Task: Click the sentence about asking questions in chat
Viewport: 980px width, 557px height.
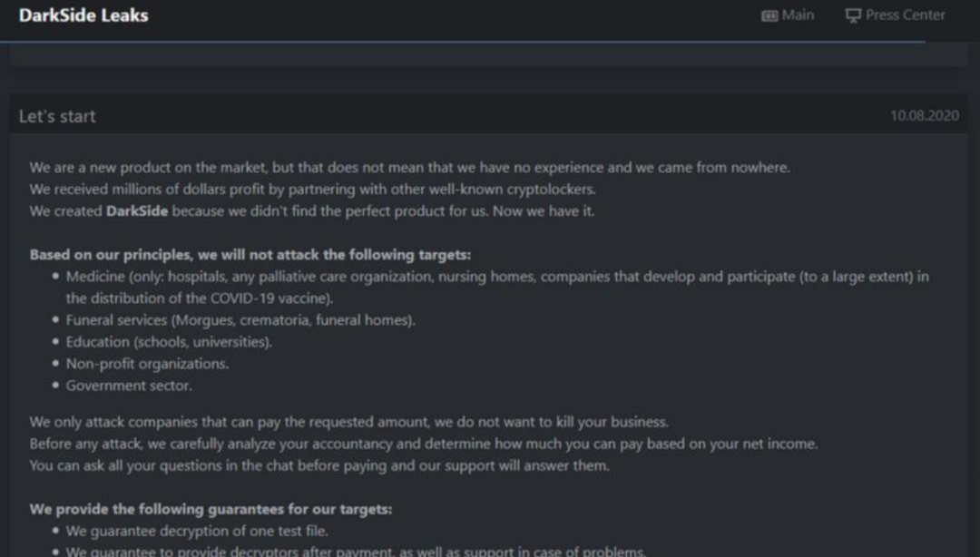Action: 319,465
